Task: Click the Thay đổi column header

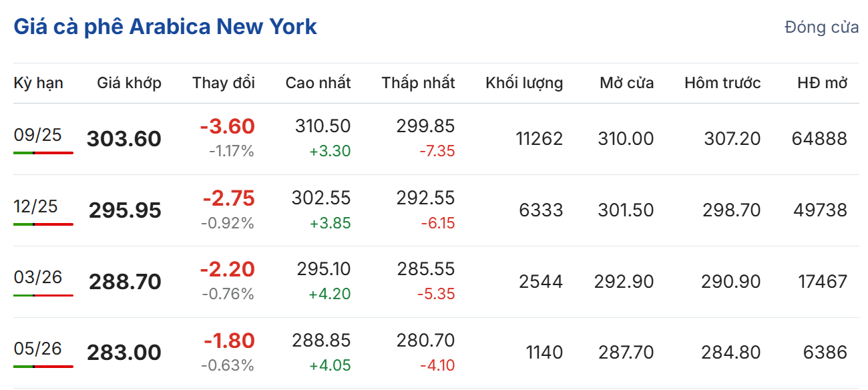Action: pos(223,83)
